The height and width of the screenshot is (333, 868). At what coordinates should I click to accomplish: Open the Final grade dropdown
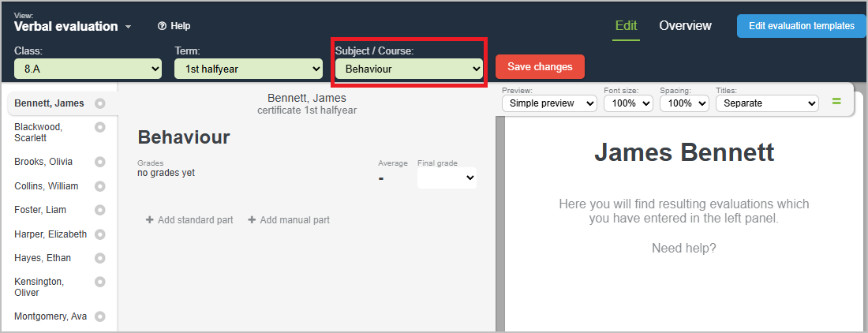tap(447, 178)
